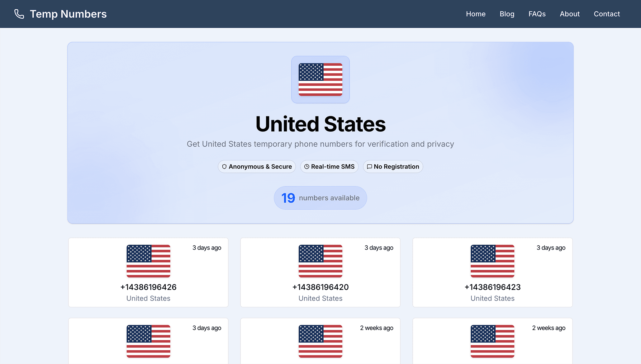Click the flag icon above +14386196420

[x=320, y=262]
